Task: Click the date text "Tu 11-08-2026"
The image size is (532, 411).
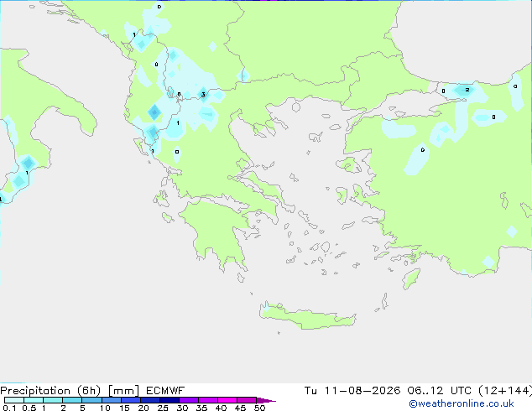Action: pos(352,391)
